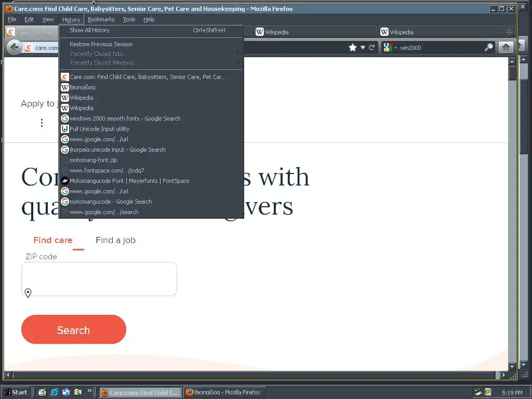Screen dimensions: 532x399
Task: Click the horizontal scrollbar right arrow
Action: [504, 375]
